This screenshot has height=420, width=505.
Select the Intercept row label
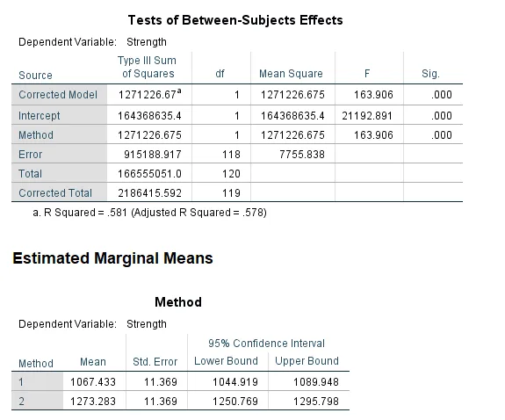(39, 116)
